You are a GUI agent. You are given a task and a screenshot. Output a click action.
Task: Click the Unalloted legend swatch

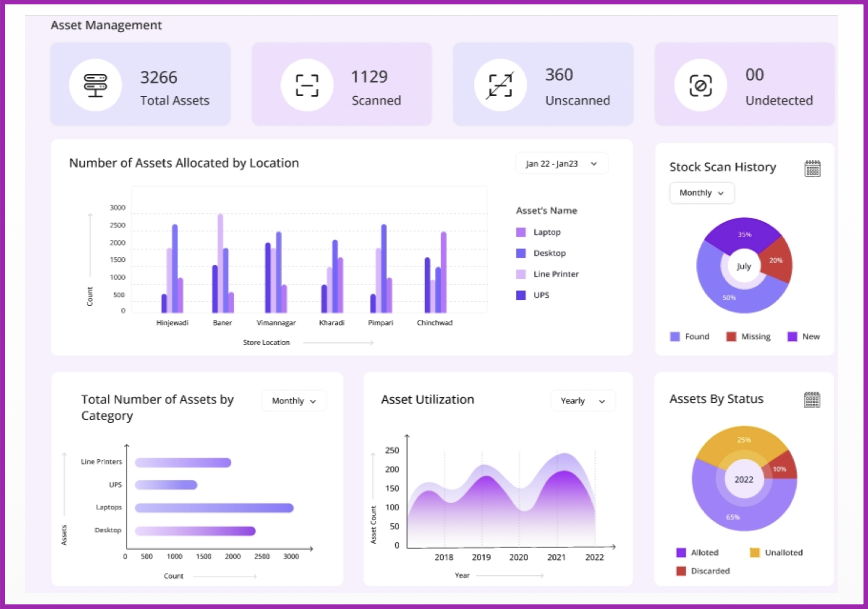754,552
